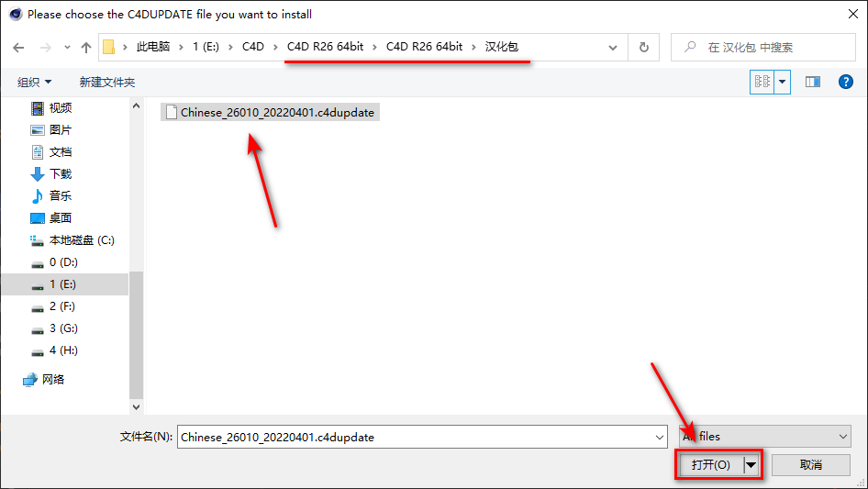Click second C4D R26 64bit breadcrumb
Image resolution: width=868 pixels, height=489 pixels.
(x=424, y=47)
